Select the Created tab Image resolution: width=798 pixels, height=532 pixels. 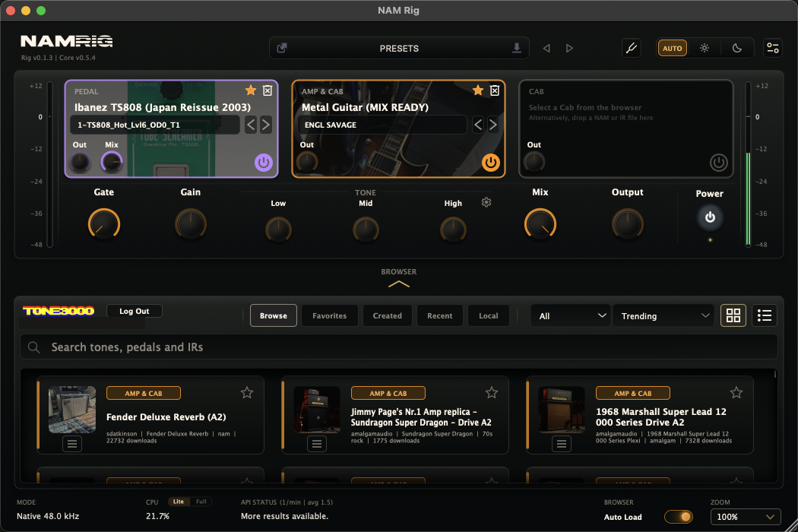388,315
